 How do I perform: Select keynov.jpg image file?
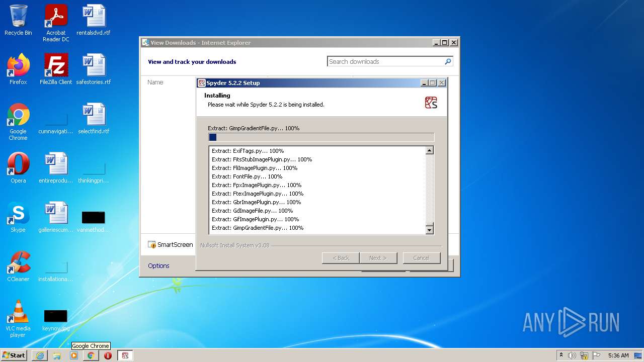coord(56,320)
